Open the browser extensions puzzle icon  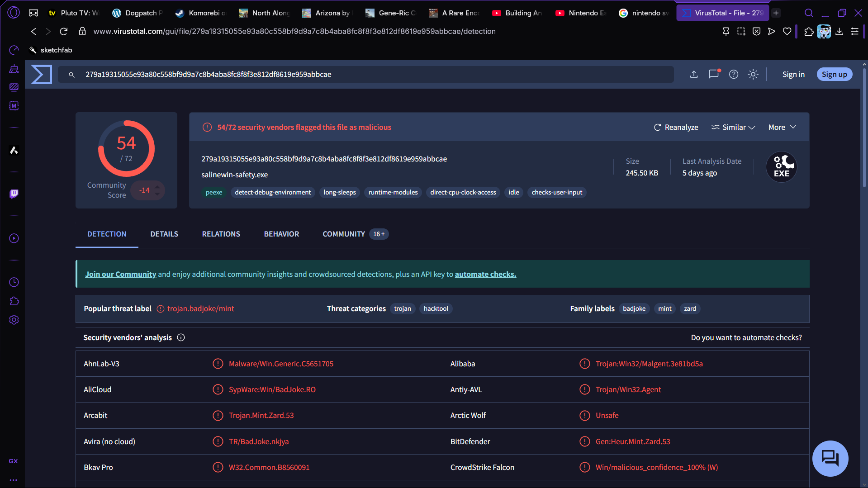(809, 31)
